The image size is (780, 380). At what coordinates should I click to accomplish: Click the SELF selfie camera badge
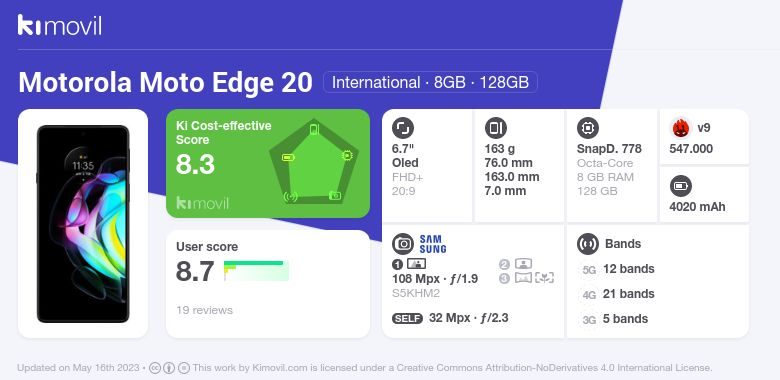[407, 318]
